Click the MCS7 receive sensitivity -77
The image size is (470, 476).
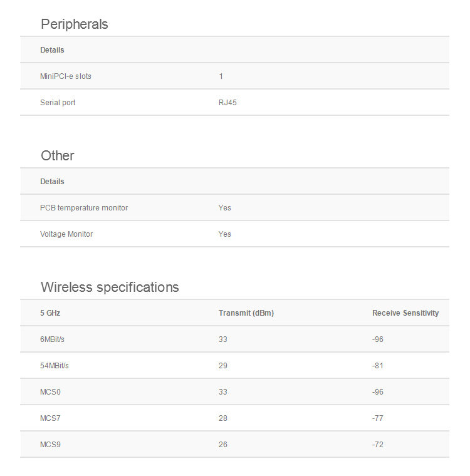click(x=378, y=418)
